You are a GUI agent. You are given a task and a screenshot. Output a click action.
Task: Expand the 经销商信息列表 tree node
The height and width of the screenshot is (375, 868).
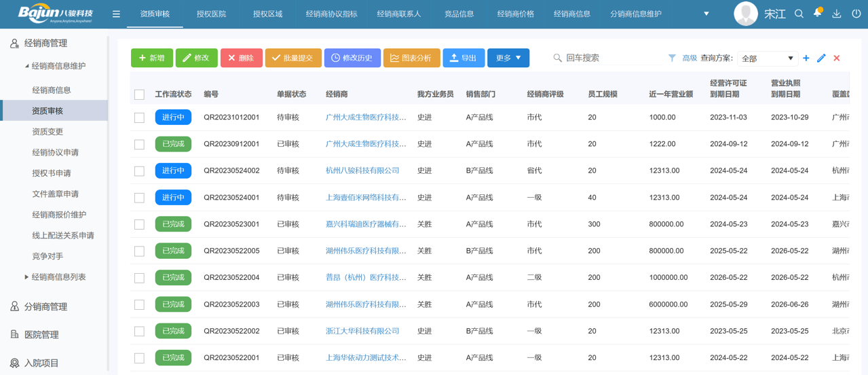coord(26,277)
